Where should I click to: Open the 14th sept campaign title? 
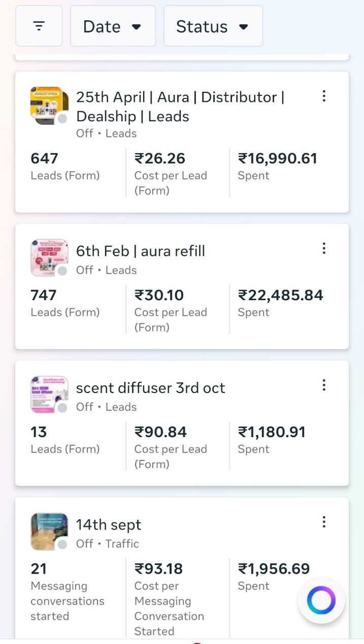tap(109, 525)
